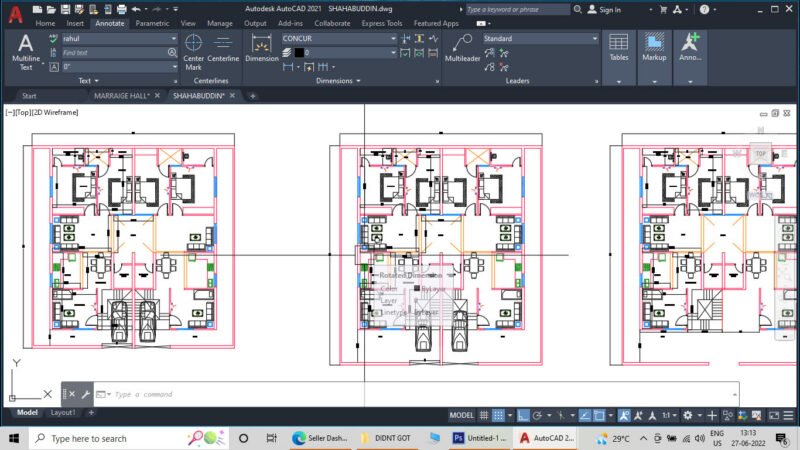Activate the Dimension tool
Screen dimensions: 800x450
(262, 49)
